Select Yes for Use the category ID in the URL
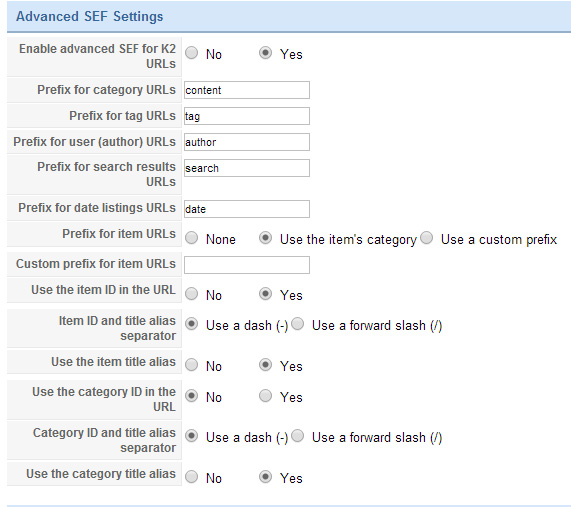571x507 pixels. [x=265, y=396]
